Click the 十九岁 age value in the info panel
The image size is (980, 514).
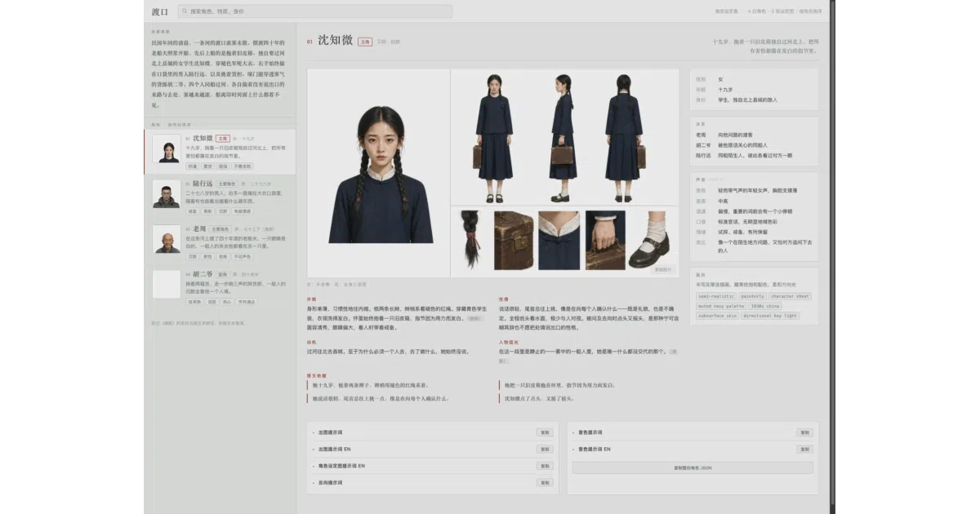724,90
